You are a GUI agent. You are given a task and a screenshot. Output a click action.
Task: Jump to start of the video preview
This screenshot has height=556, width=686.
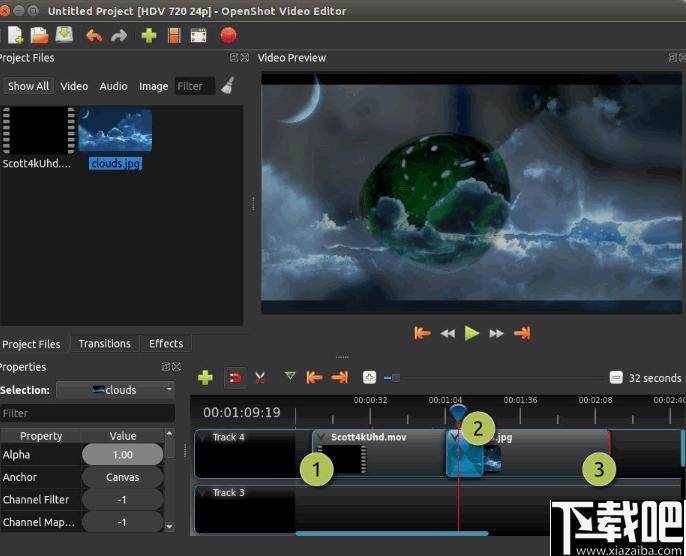(x=422, y=333)
